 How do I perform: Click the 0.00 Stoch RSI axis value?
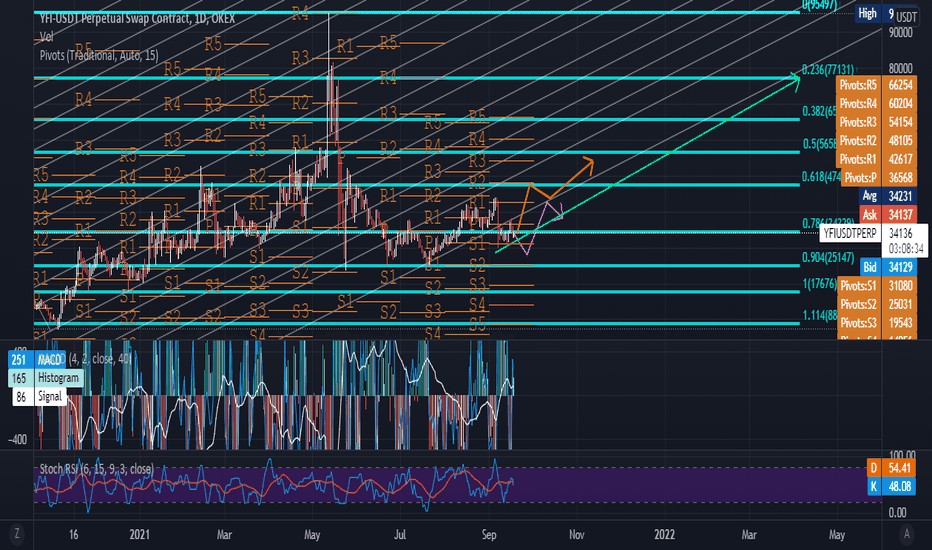point(898,512)
